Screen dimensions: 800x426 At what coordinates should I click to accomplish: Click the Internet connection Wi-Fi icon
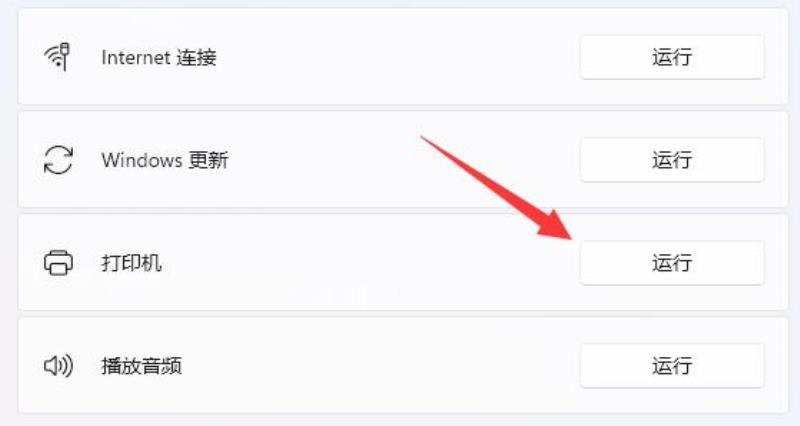[x=58, y=57]
